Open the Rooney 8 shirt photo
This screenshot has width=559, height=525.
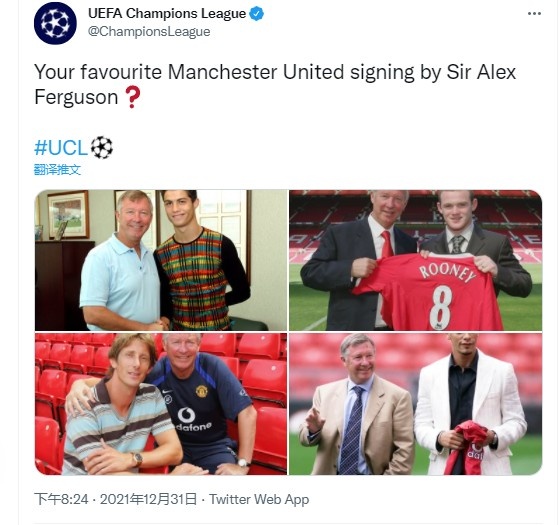pos(415,260)
